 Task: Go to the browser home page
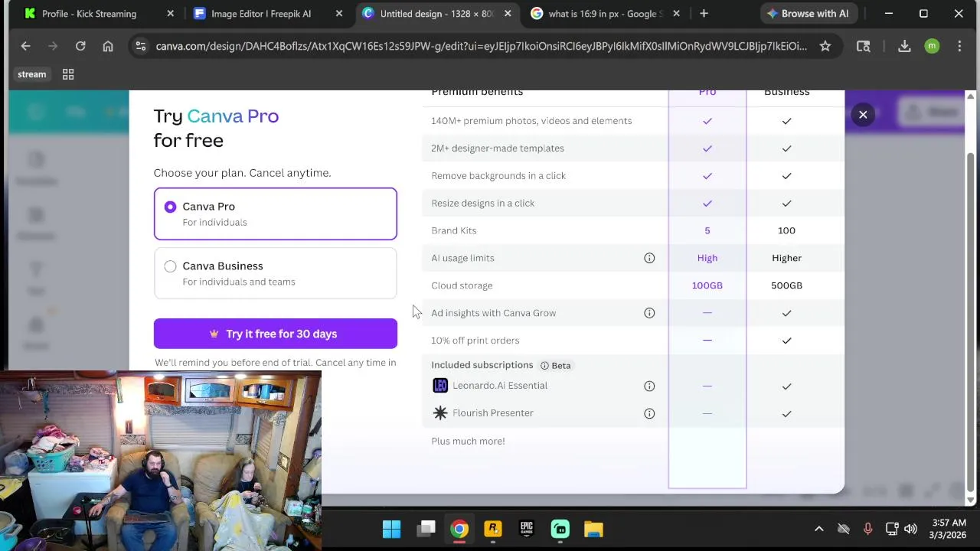(x=108, y=47)
